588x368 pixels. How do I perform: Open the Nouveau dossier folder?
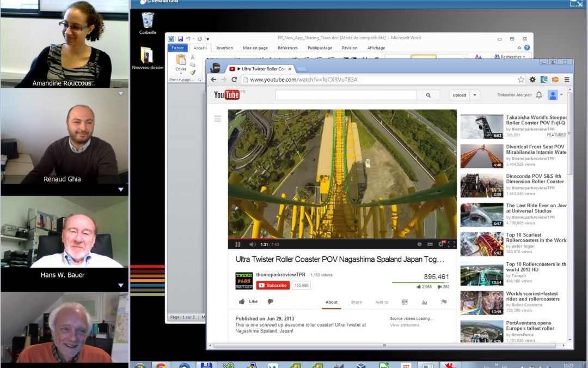(x=148, y=58)
